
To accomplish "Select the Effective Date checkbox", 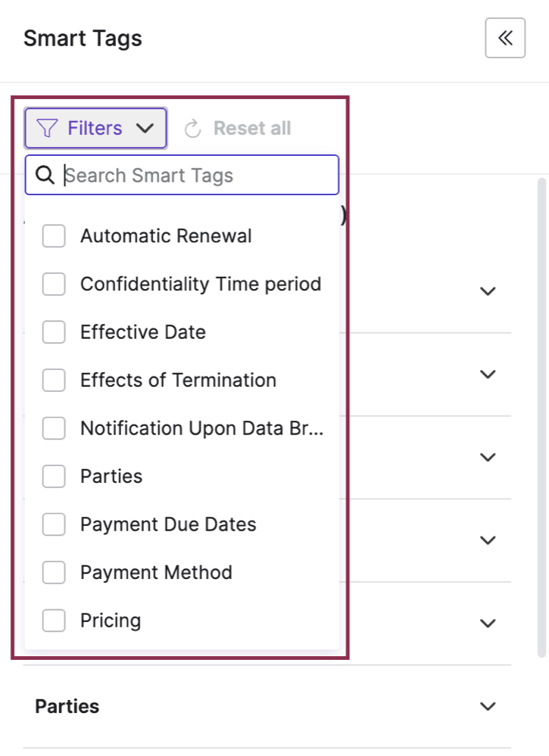I will pyautogui.click(x=53, y=331).
